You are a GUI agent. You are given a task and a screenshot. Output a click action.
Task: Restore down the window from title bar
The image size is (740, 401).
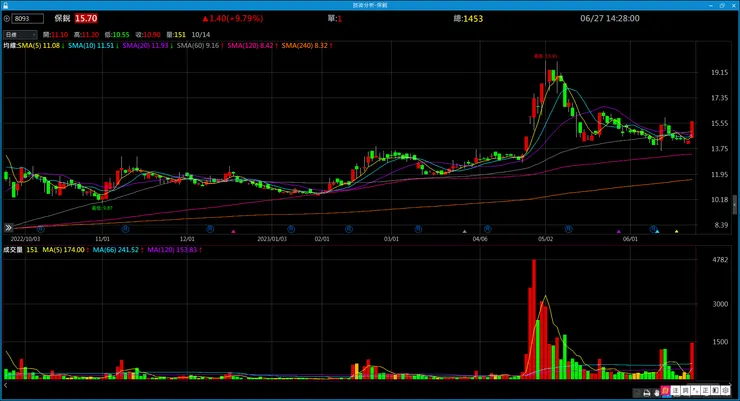pos(722,5)
